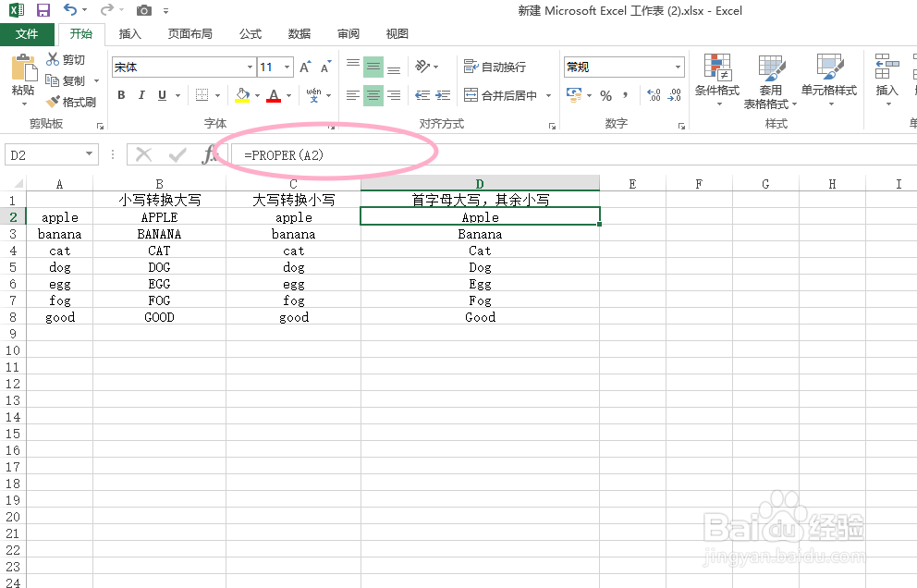The image size is (917, 588).
Task: Open the 文件 menu
Action: (28, 33)
